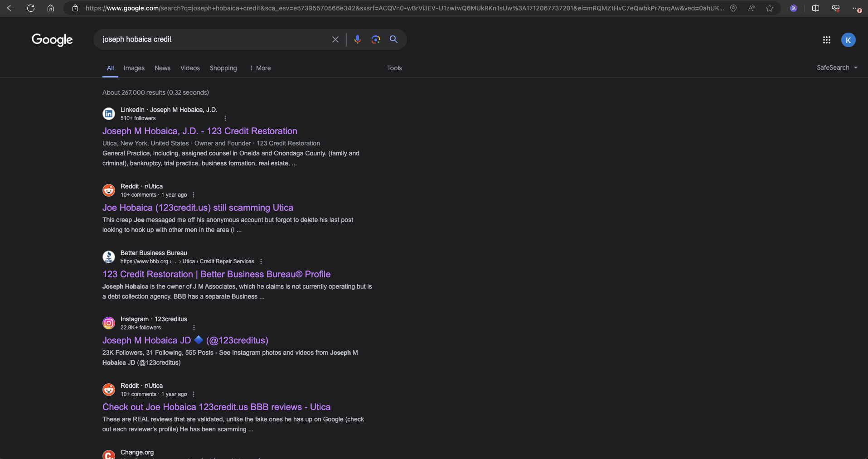Add this page to favorites
868x459 pixels.
point(770,8)
